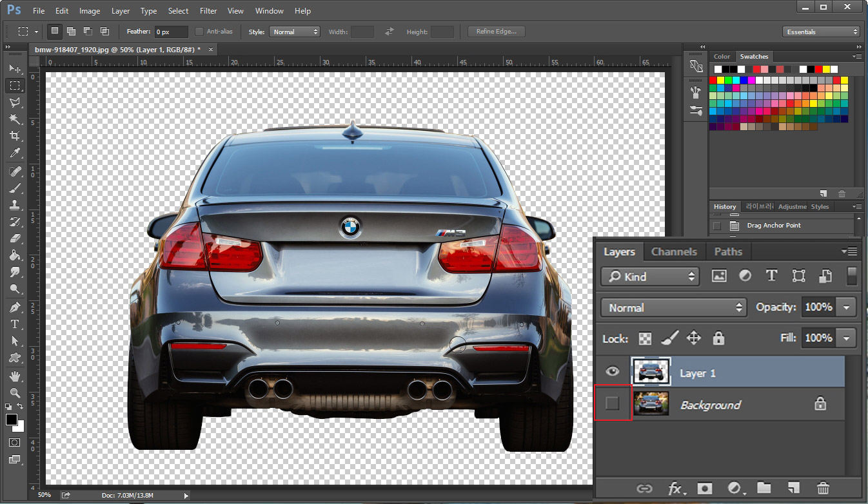Screen dimensions: 868x504
Task: Show the Background layer visibility box
Action: [x=612, y=403]
